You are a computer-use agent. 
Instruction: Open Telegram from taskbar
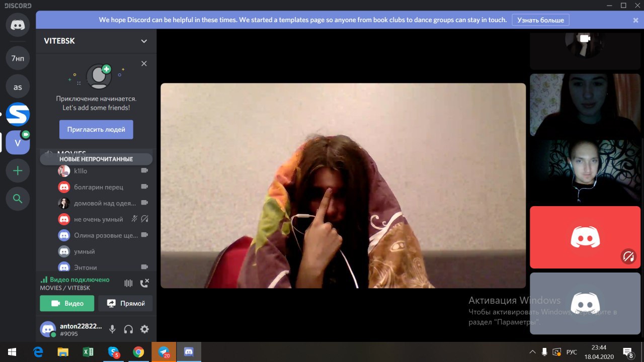[x=164, y=352]
